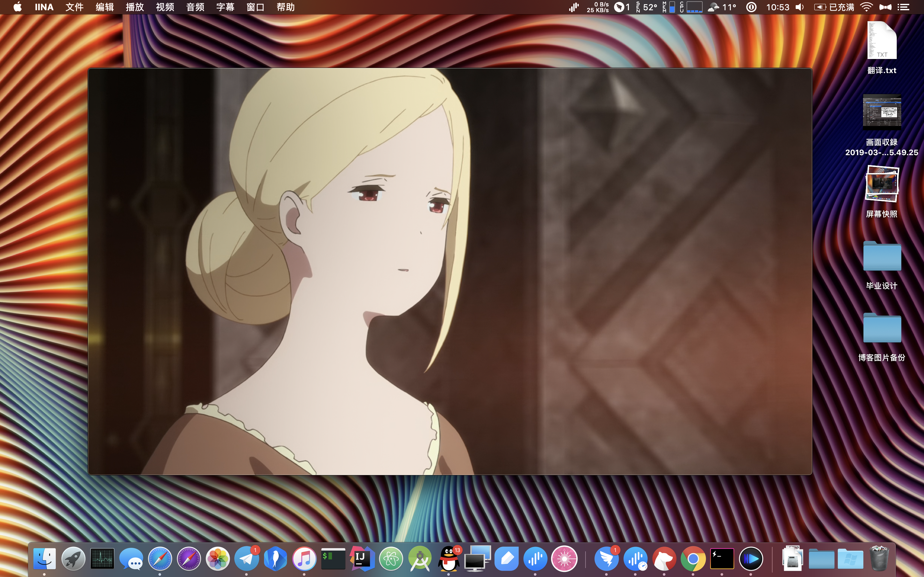
Task: Select the 屏幕快照 image stack on desktop
Action: (x=882, y=184)
